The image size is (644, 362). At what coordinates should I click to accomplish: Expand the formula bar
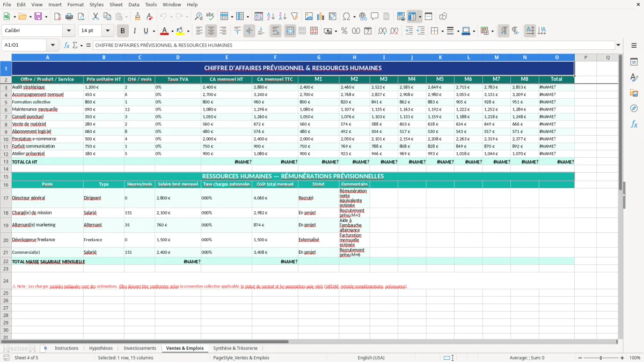click(x=619, y=46)
